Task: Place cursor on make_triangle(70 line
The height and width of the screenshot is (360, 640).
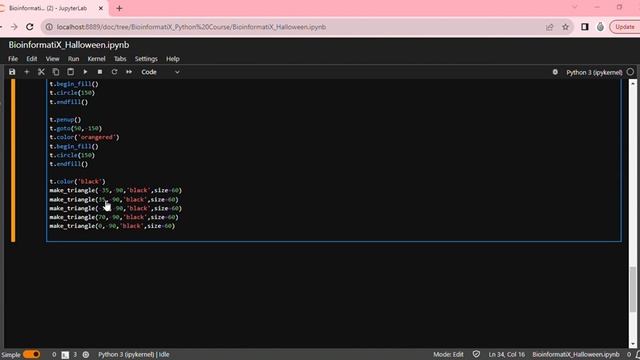Action: coord(114,217)
